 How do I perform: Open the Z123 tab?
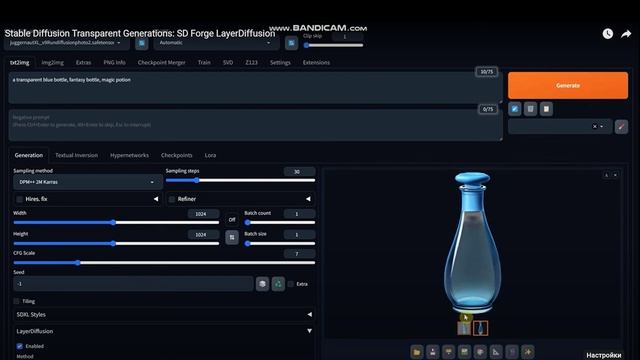tap(251, 62)
